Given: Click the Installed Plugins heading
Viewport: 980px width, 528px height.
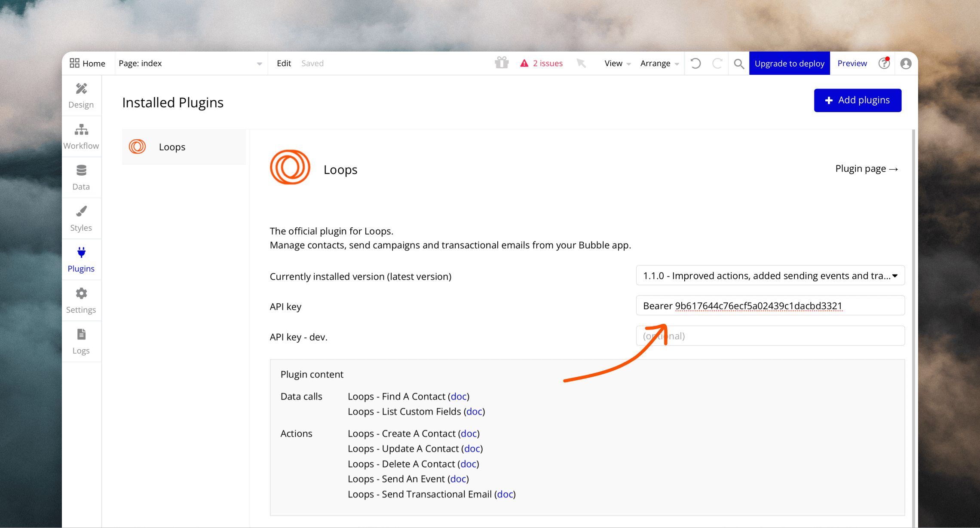Looking at the screenshot, I should point(173,102).
